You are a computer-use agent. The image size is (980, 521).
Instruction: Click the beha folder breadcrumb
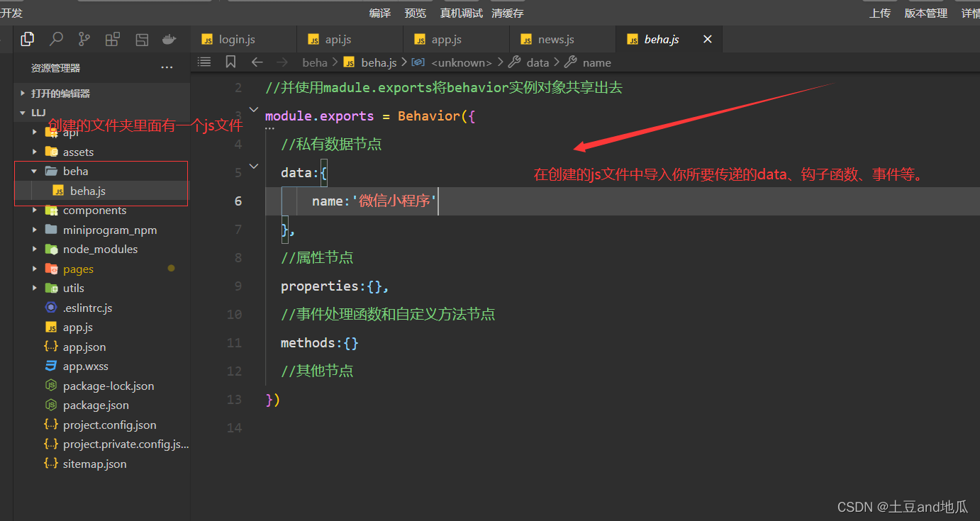pyautogui.click(x=315, y=62)
